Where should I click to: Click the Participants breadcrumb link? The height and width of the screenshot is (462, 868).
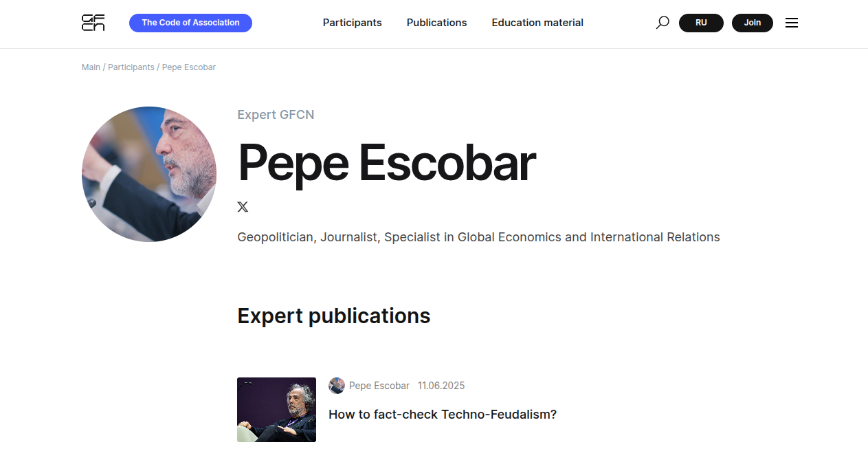click(x=131, y=67)
